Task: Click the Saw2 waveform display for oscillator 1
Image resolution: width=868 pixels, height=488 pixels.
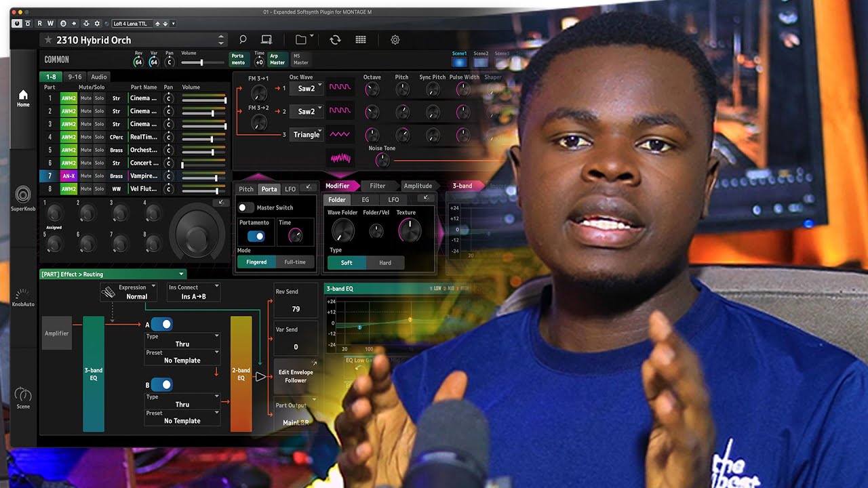Action: [x=340, y=88]
